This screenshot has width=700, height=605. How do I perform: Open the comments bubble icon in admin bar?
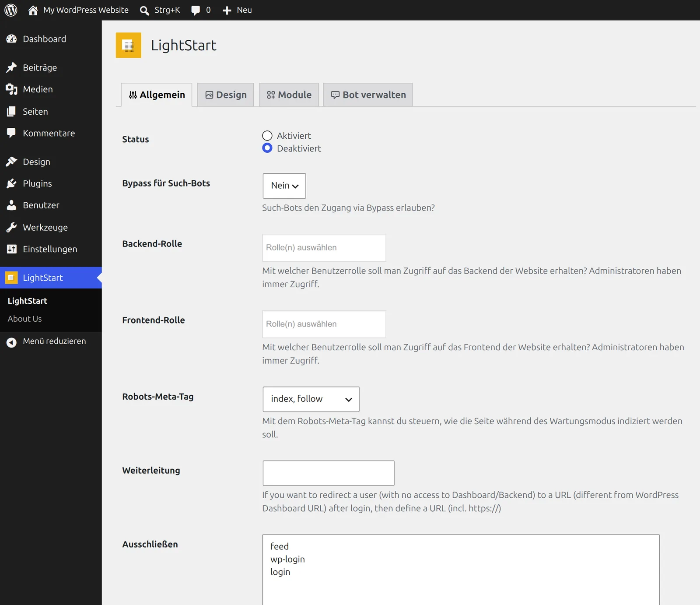coord(196,11)
